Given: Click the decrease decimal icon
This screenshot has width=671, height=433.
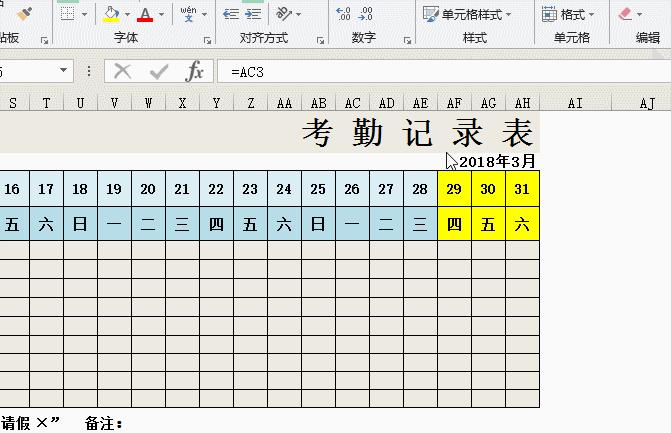Looking at the screenshot, I should coord(365,14).
